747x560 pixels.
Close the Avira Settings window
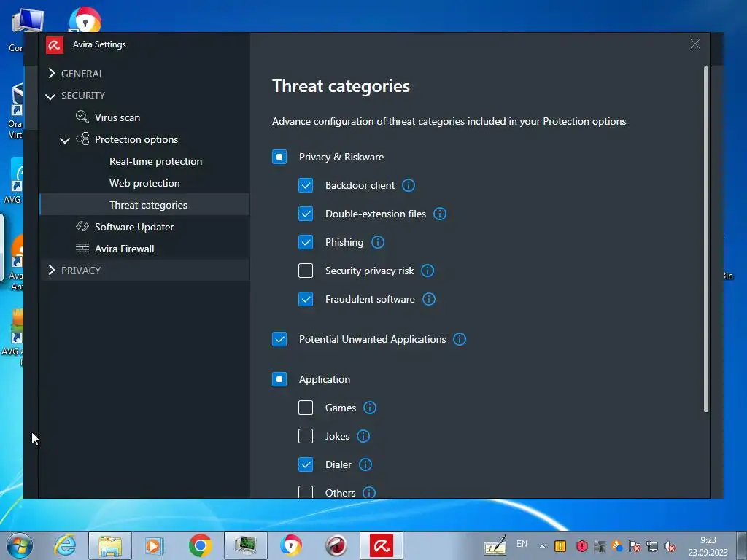695,44
